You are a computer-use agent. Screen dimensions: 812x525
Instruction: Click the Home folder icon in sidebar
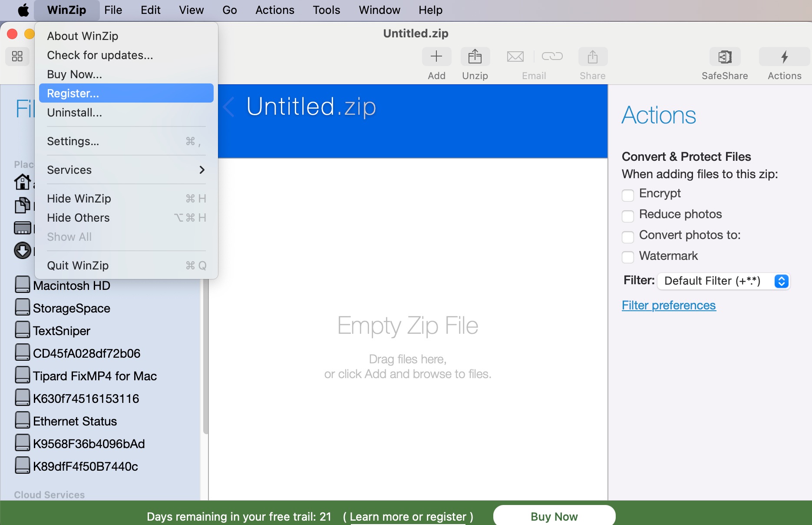click(x=23, y=182)
